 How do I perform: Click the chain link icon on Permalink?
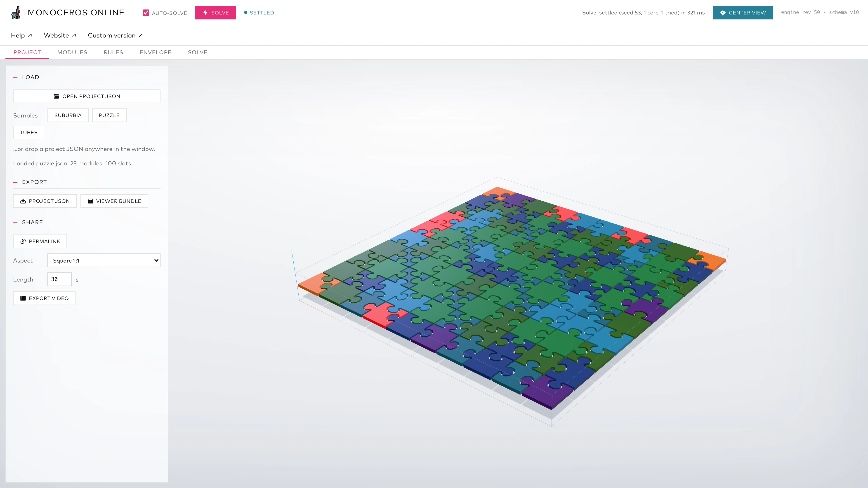click(23, 242)
